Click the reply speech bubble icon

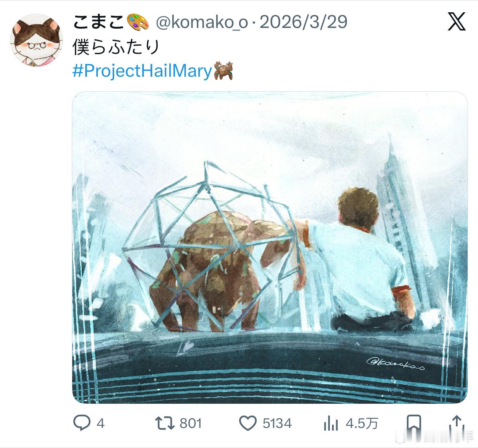[82, 423]
